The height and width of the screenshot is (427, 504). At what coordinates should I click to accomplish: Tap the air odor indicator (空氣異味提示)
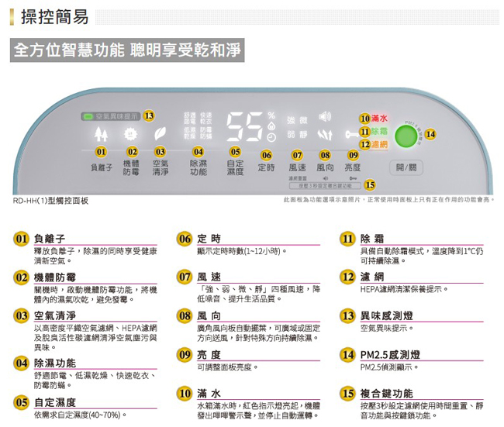(x=112, y=115)
